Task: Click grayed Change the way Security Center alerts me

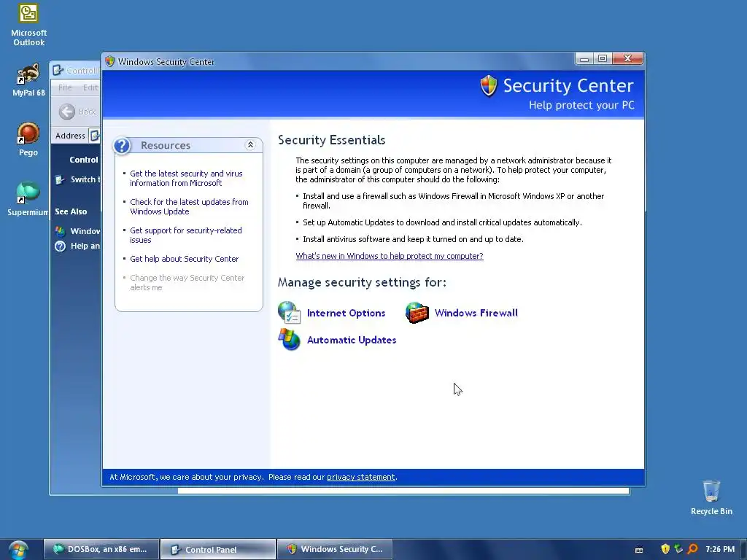Action: tap(187, 282)
